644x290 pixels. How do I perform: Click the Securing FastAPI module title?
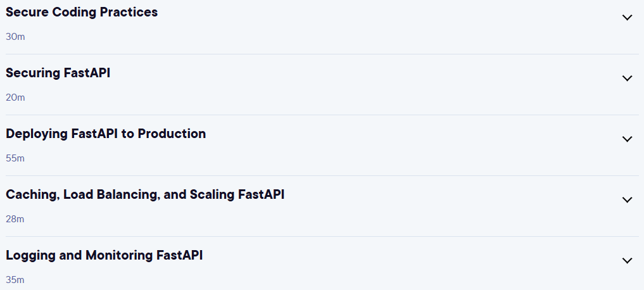pyautogui.click(x=58, y=73)
